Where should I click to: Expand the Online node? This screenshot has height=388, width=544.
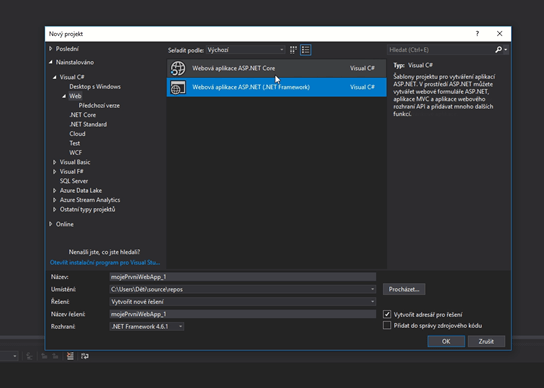point(51,224)
